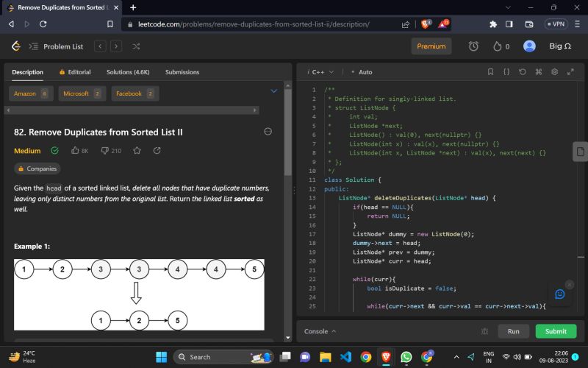
Task: Share the problem link icon
Action: tap(157, 151)
